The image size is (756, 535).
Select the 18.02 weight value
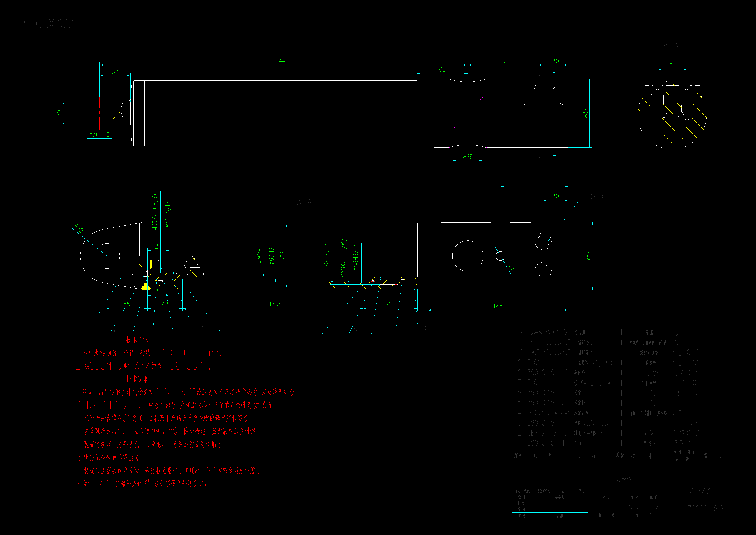coord(635,507)
